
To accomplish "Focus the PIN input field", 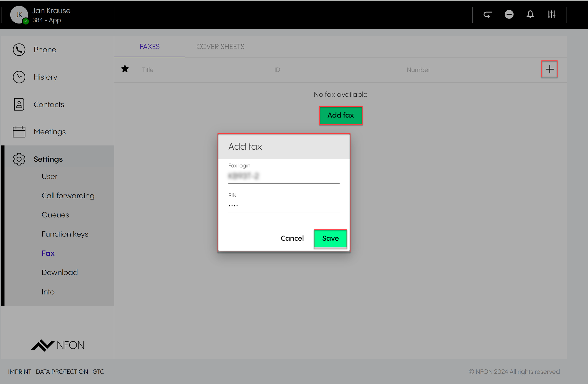I will (x=284, y=206).
